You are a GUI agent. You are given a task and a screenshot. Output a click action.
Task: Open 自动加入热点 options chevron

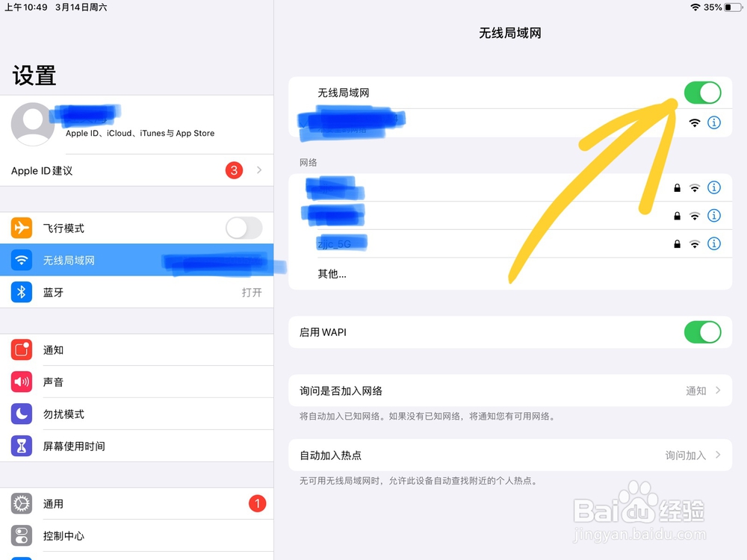pyautogui.click(x=718, y=455)
